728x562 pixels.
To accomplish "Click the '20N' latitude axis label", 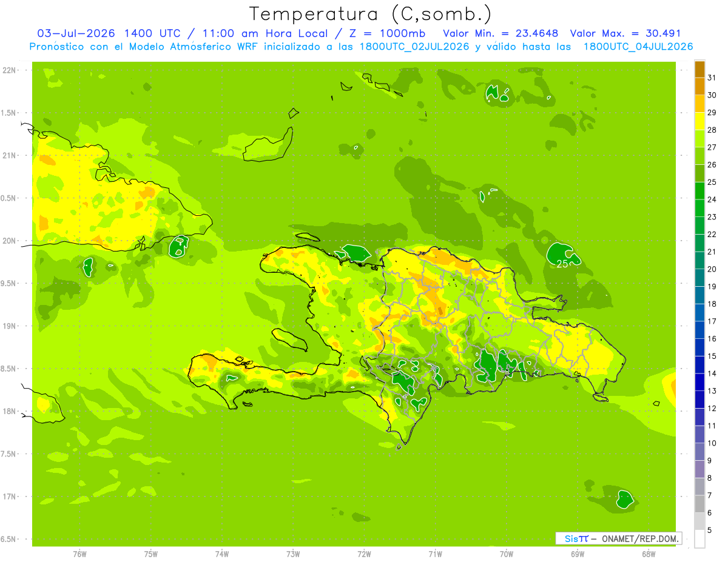I will [9, 241].
